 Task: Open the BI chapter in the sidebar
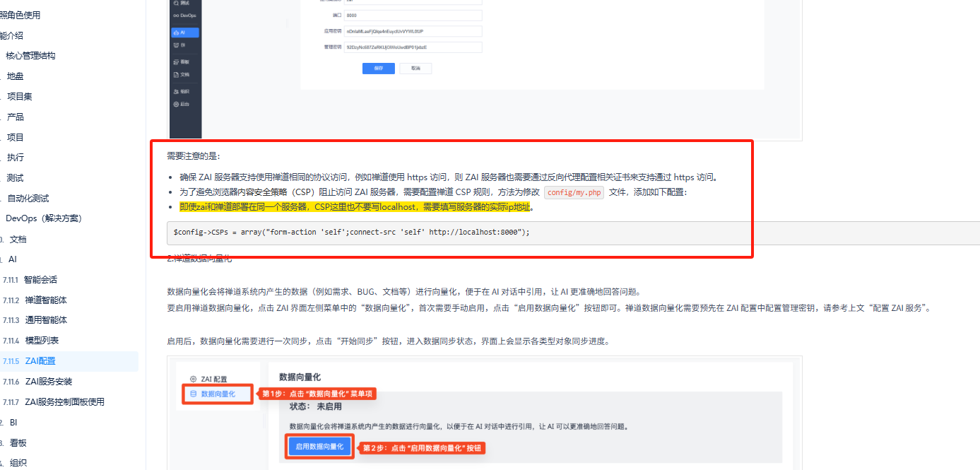[x=13, y=423]
